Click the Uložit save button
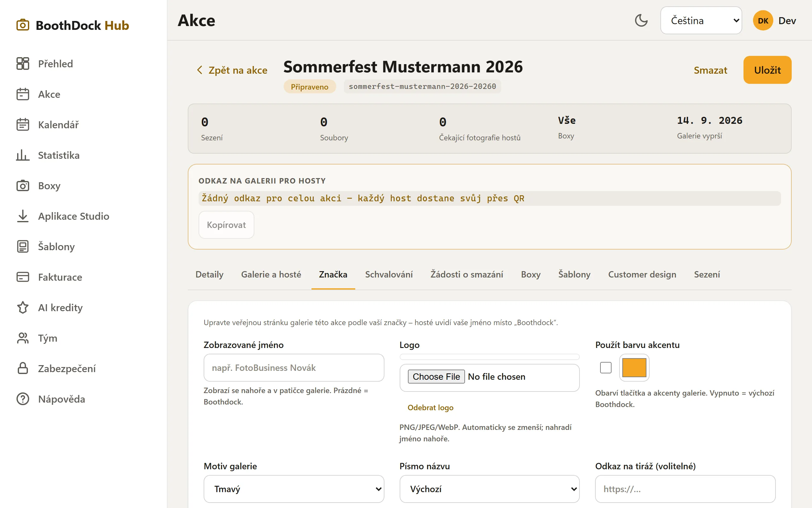Viewport: 812px width, 508px height. pos(767,70)
